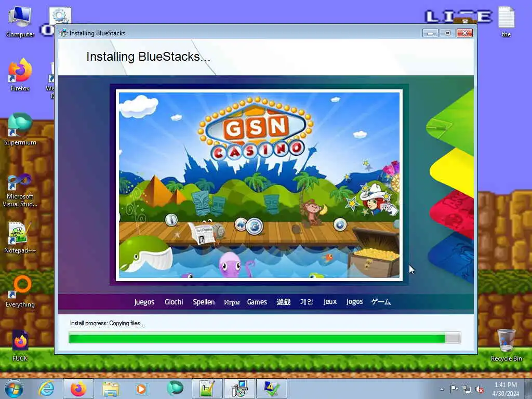This screenshot has width=532, height=399.
Task: Click the 'Juegos' label
Action: (x=144, y=302)
